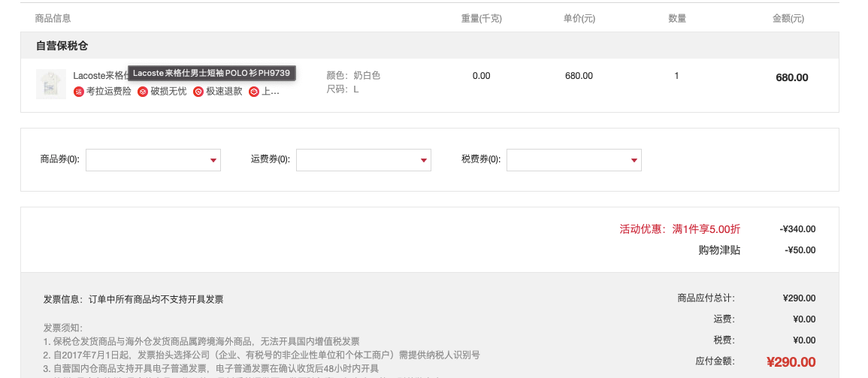Click the truncated 上… red badge icon

253,92
